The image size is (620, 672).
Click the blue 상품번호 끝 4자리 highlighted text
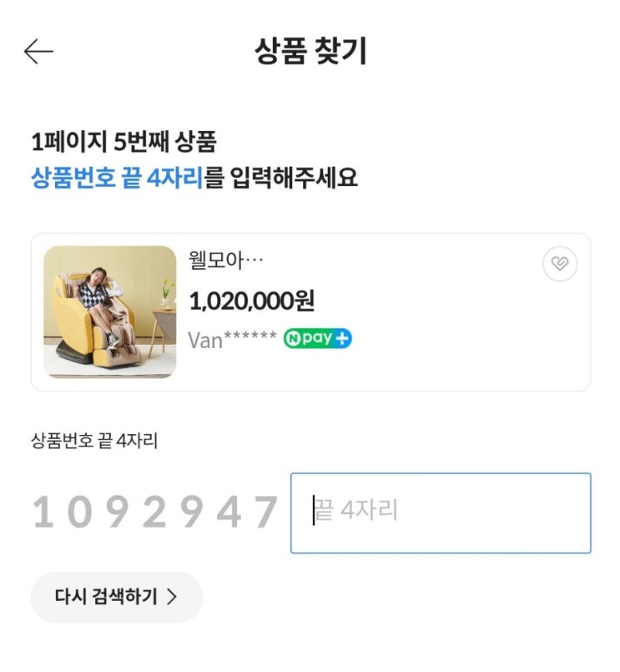[117, 178]
